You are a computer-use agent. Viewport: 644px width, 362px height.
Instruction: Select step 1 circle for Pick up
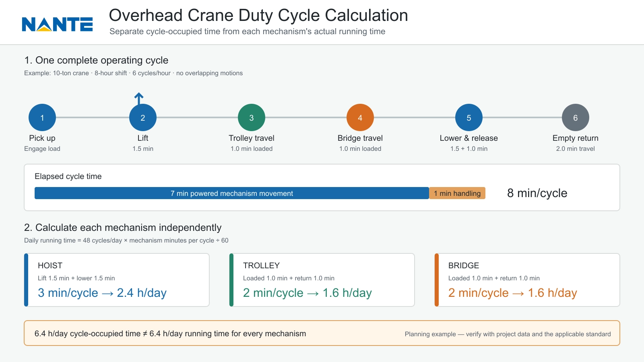42,117
